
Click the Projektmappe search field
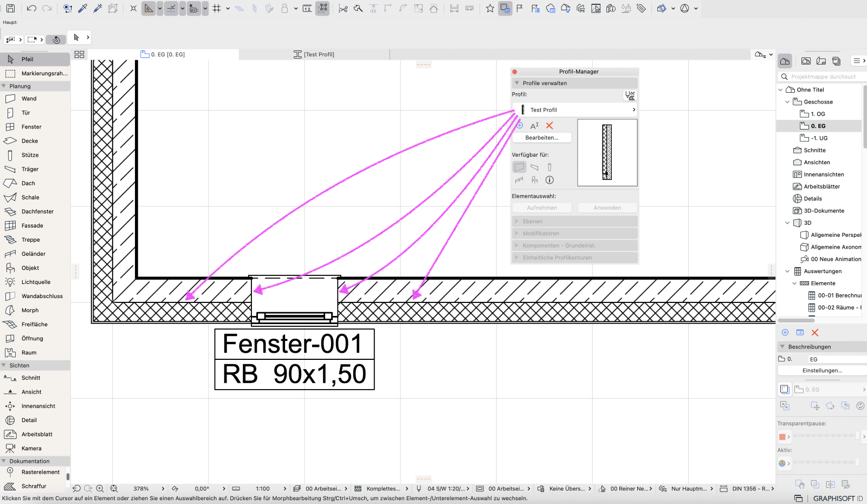coord(822,76)
